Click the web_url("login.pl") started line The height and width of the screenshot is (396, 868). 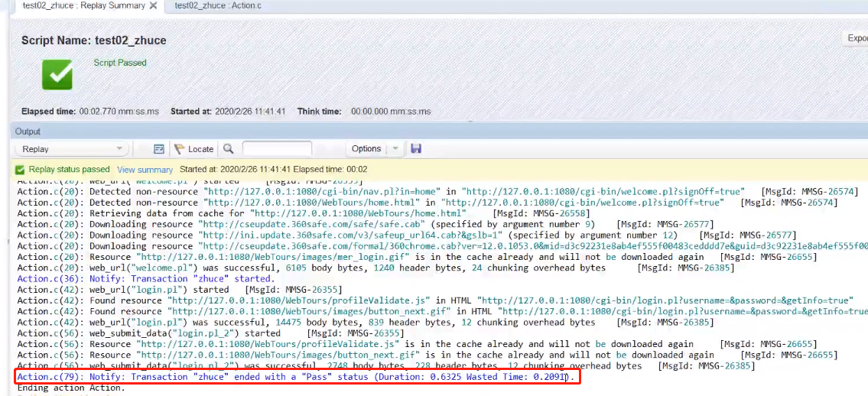[x=180, y=290]
